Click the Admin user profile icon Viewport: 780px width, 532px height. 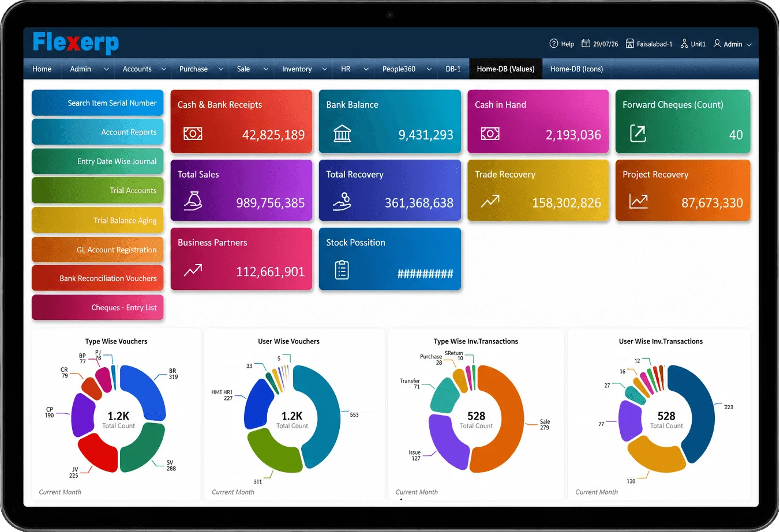point(717,44)
